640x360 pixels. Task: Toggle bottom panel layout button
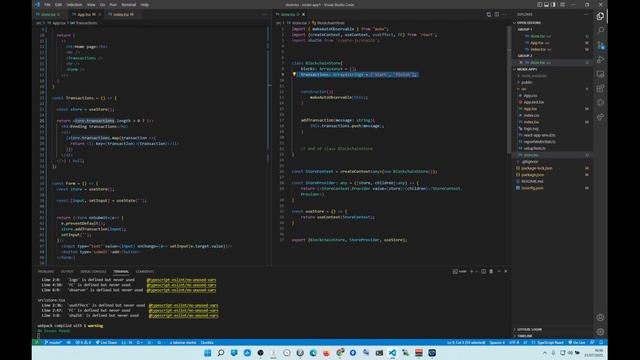point(546,4)
